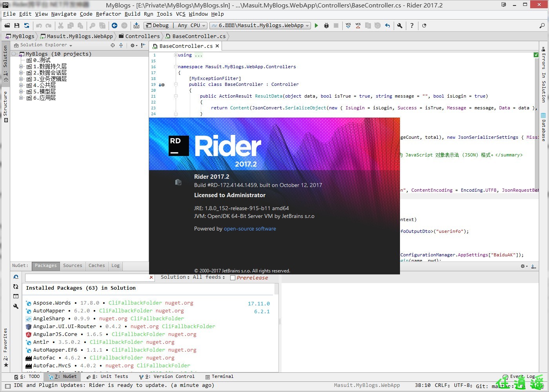Switch to the NuGet Log tab

[115, 266]
